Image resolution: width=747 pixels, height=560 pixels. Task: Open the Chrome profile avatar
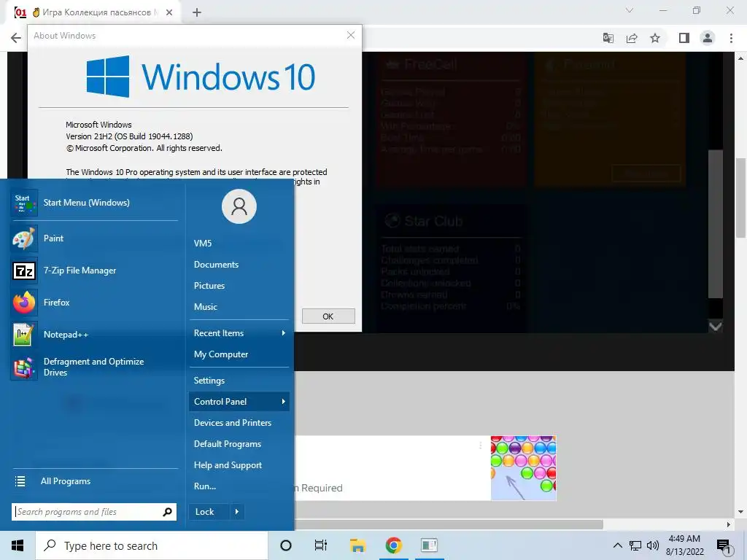click(x=708, y=38)
